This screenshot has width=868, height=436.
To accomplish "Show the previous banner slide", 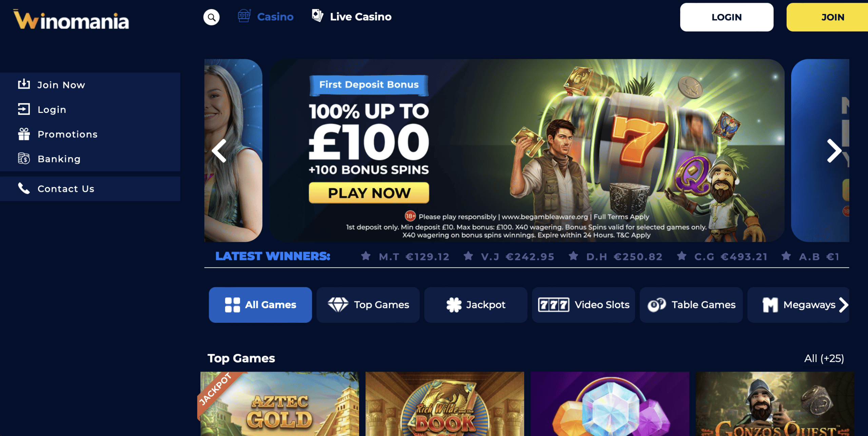I will coord(219,151).
